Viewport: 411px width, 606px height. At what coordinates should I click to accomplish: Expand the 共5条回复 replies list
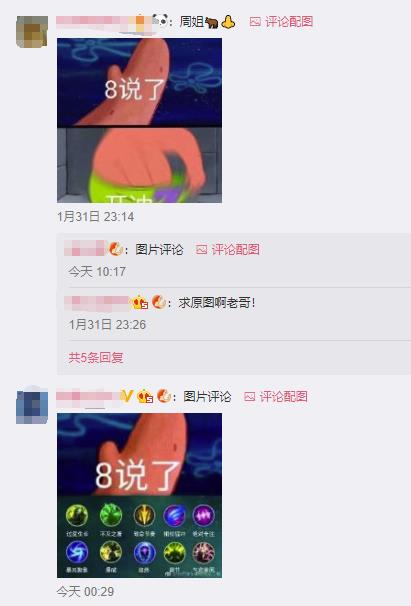[x=96, y=357]
